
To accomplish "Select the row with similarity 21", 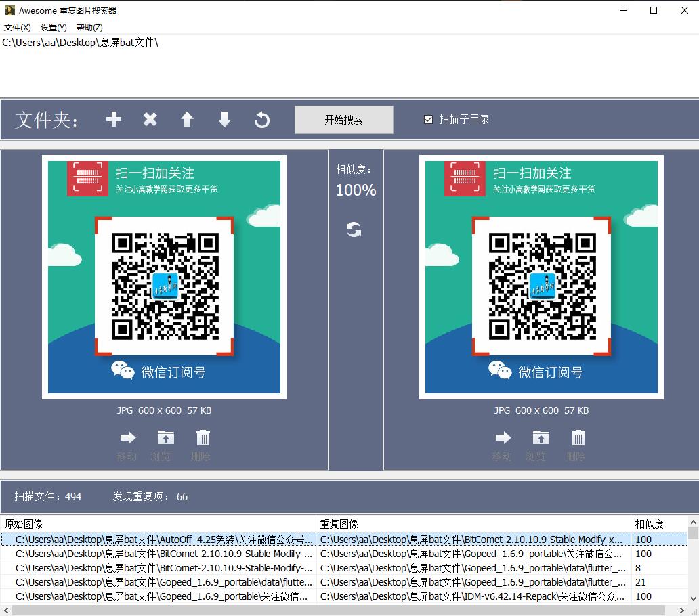I will pos(343,582).
